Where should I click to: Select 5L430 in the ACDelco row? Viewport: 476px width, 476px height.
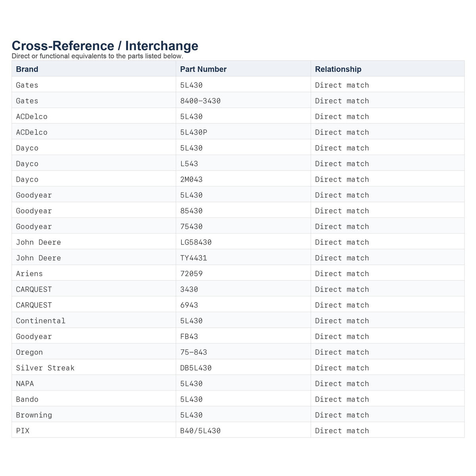tap(191, 117)
